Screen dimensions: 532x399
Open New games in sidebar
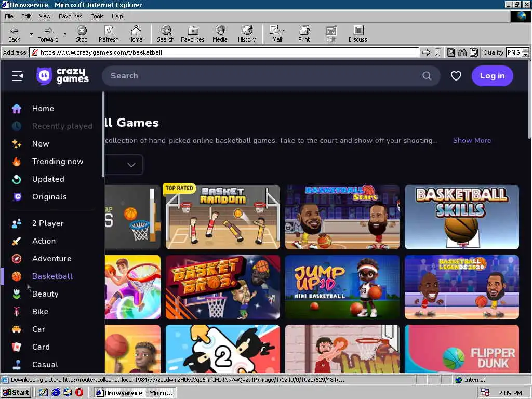pyautogui.click(x=41, y=143)
